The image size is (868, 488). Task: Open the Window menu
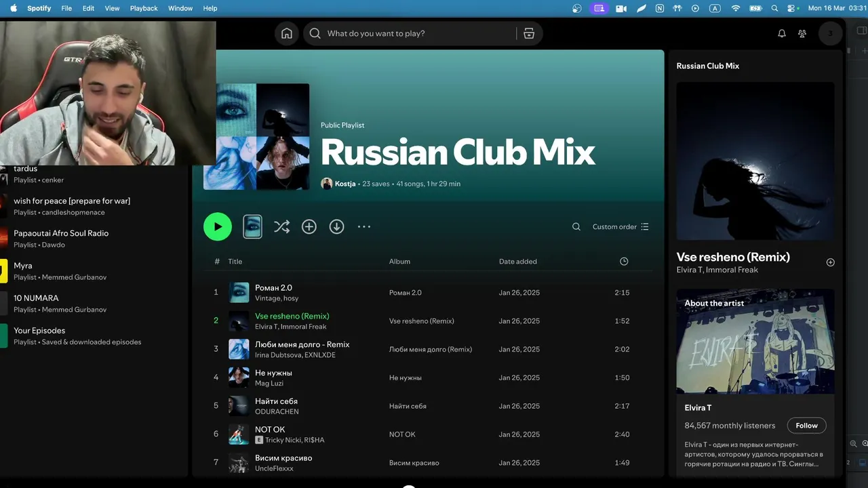click(x=180, y=8)
